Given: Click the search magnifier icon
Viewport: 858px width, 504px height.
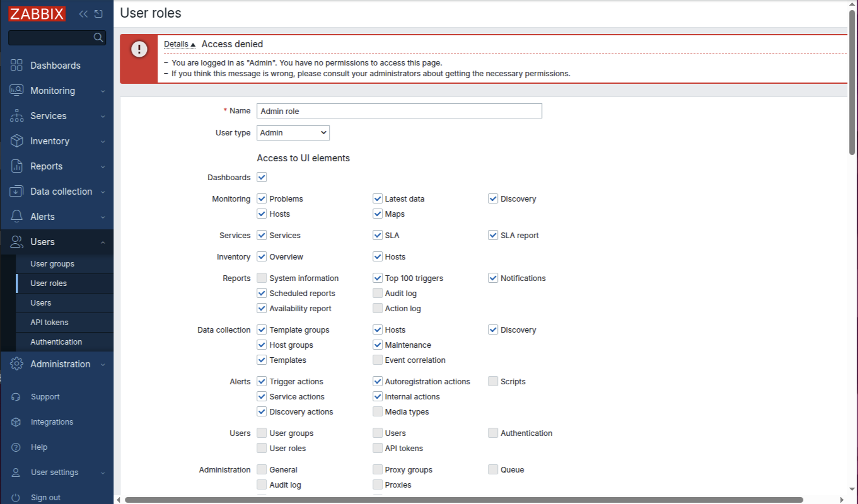Looking at the screenshot, I should (x=98, y=38).
